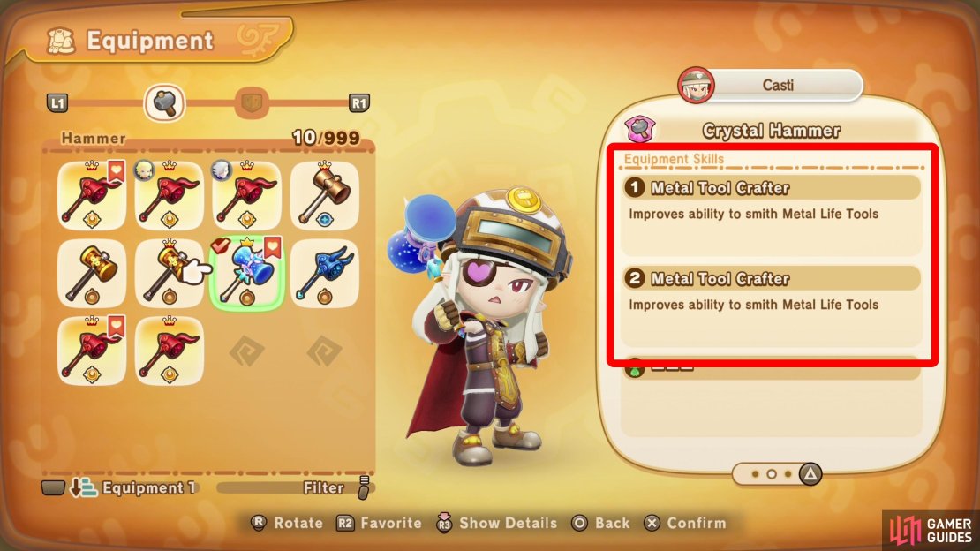Select red hammer with silver-haired portrait

coord(247,195)
